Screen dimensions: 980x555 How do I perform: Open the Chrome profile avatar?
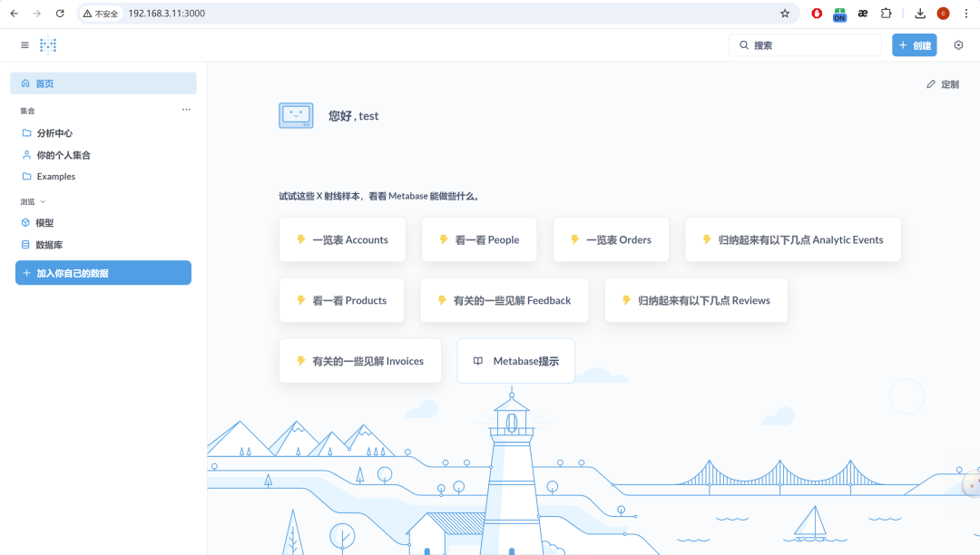point(943,13)
